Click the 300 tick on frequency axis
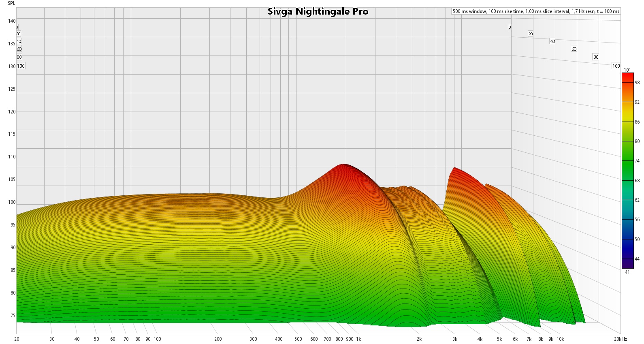Image resolution: width=644 pixels, height=344 pixels. tap(253, 339)
